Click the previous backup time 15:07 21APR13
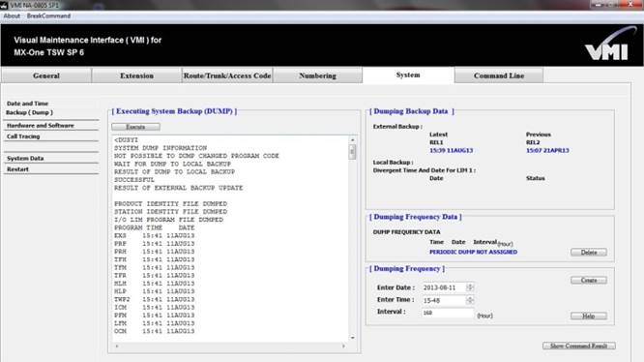 [x=547, y=150]
